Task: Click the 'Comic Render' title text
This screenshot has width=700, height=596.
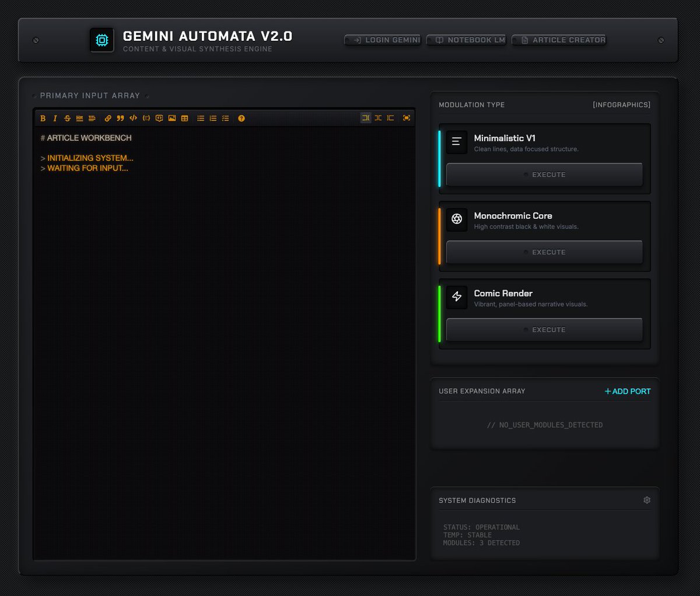Action: [503, 294]
